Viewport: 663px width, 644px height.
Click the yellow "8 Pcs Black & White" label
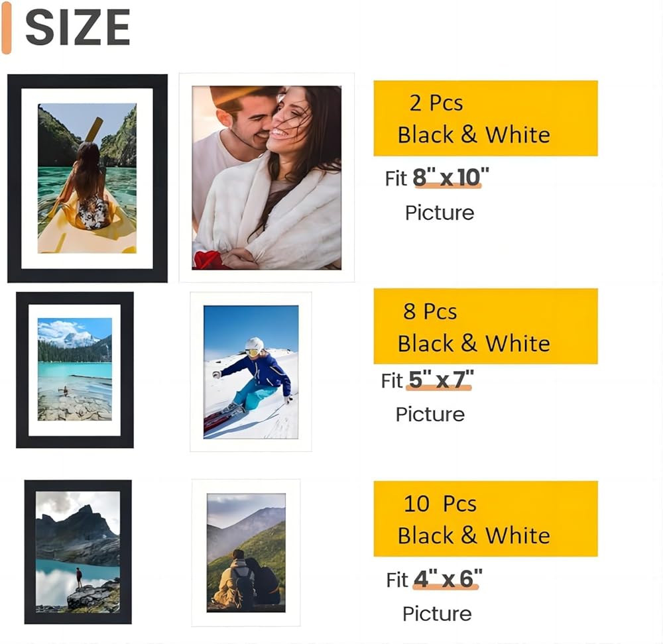click(485, 326)
